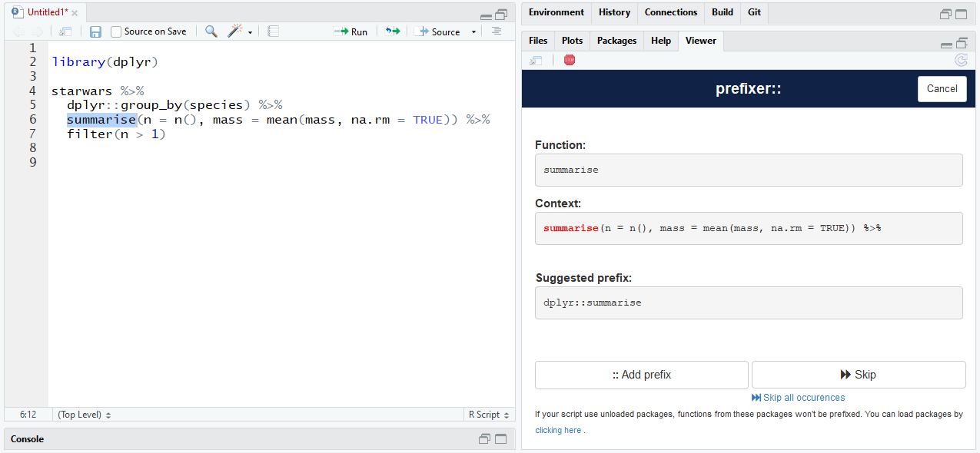
Task: Maximize the Console pane
Action: coord(500,439)
